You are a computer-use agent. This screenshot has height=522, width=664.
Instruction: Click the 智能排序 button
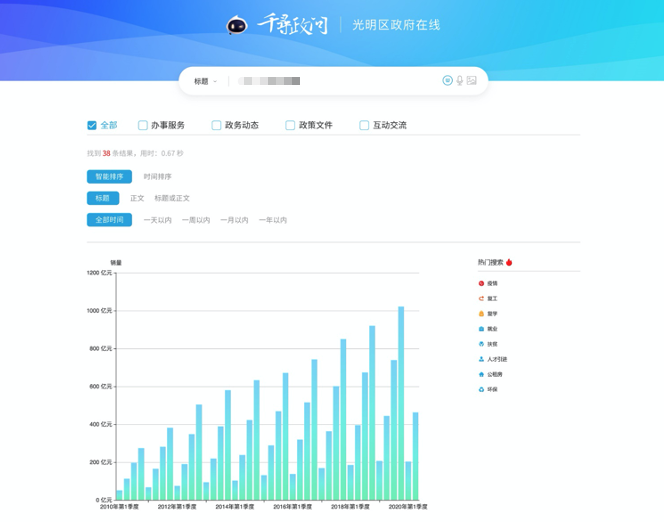tap(109, 177)
